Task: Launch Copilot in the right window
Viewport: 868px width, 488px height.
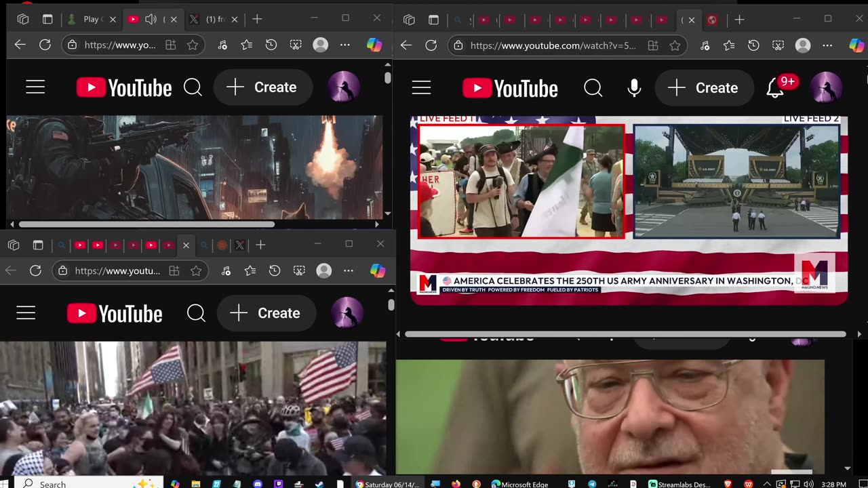Action: (x=856, y=45)
